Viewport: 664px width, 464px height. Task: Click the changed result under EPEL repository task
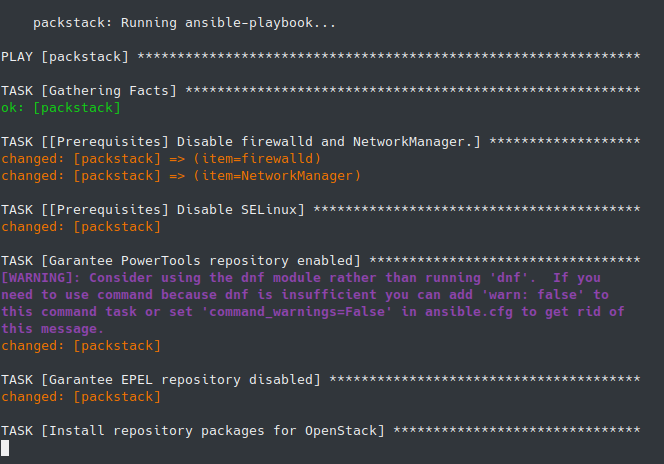pos(80,396)
